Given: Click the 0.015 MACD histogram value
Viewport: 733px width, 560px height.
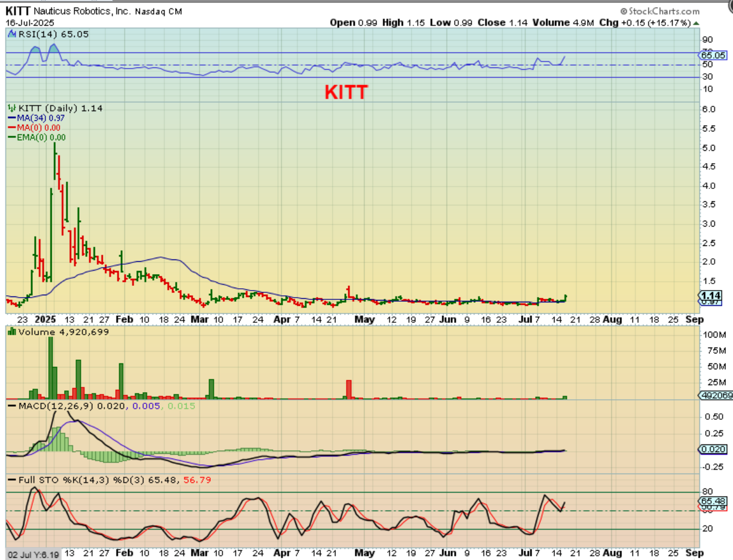Looking at the screenshot, I should pos(181,406).
